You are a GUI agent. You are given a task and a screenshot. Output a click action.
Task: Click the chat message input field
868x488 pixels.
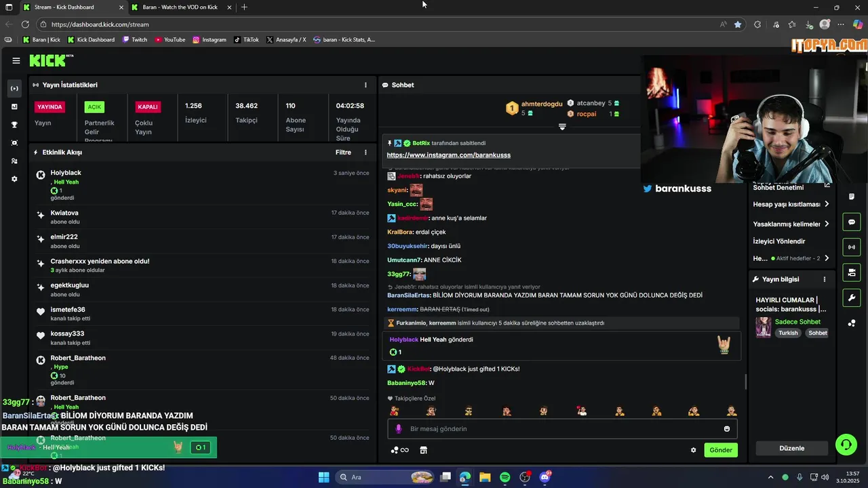click(x=562, y=429)
